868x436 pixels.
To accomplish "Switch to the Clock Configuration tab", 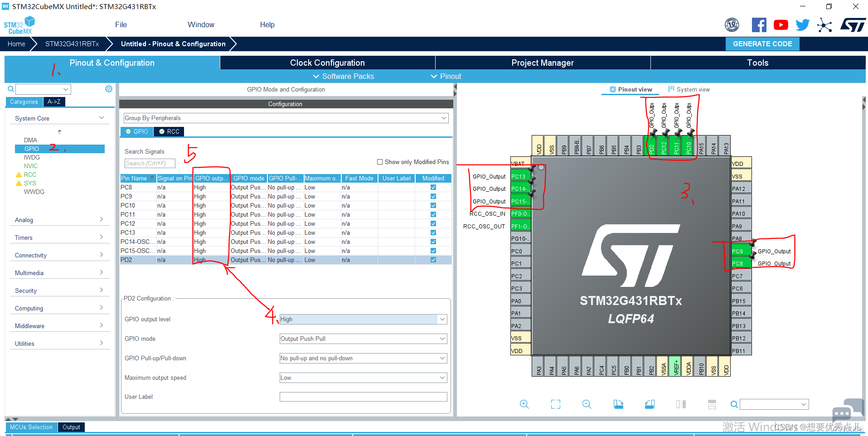I will pyautogui.click(x=327, y=63).
